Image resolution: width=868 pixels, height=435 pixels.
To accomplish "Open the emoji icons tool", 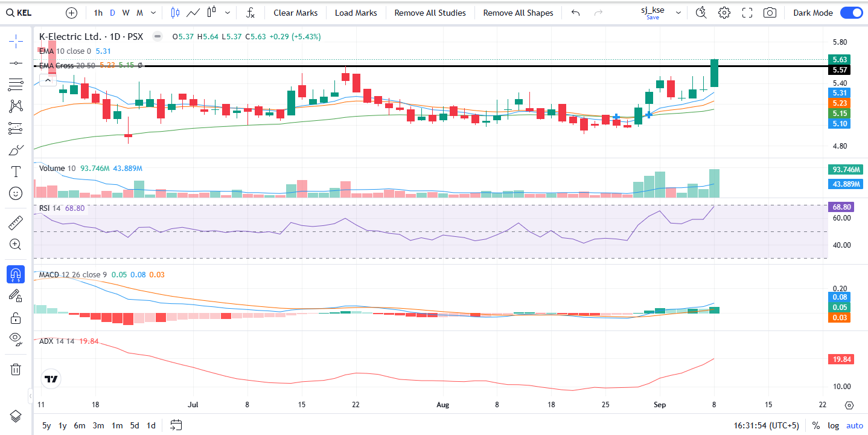I will point(16,193).
